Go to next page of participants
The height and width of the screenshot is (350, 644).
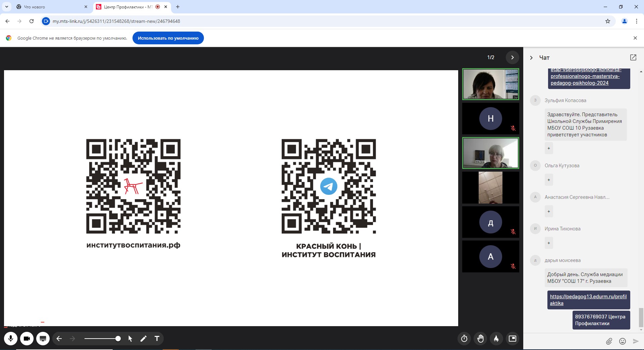512,57
